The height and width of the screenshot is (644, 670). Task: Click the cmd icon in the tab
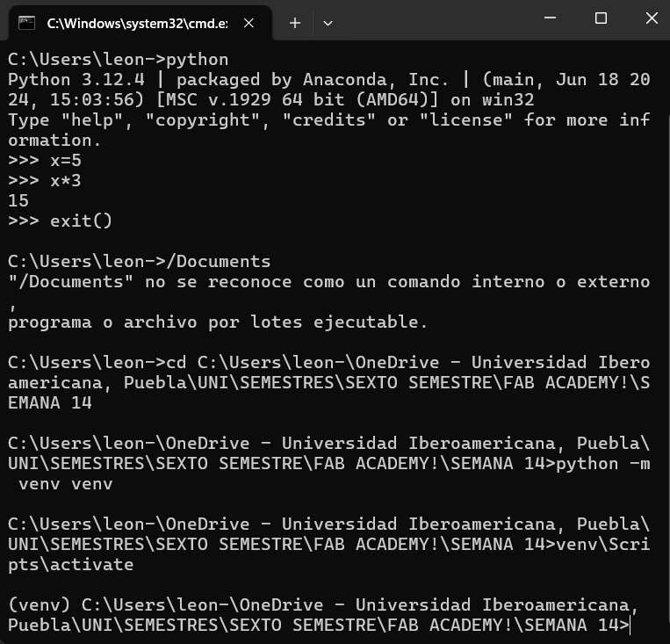(26, 23)
